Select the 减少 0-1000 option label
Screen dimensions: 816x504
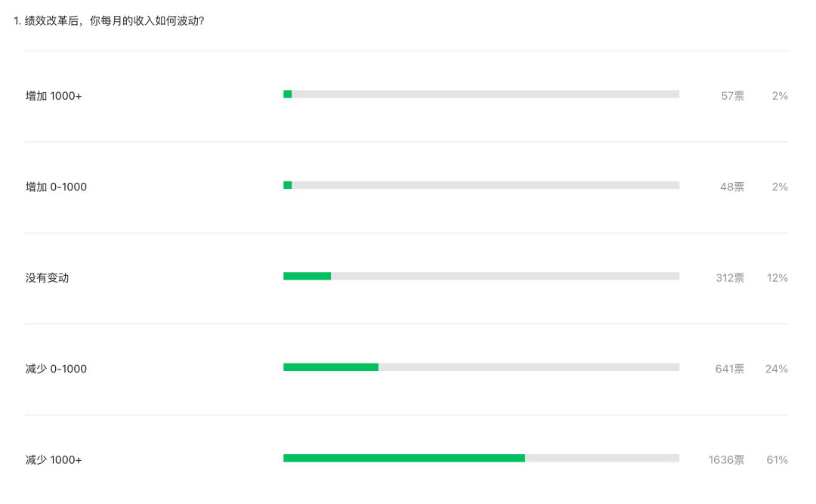point(56,369)
